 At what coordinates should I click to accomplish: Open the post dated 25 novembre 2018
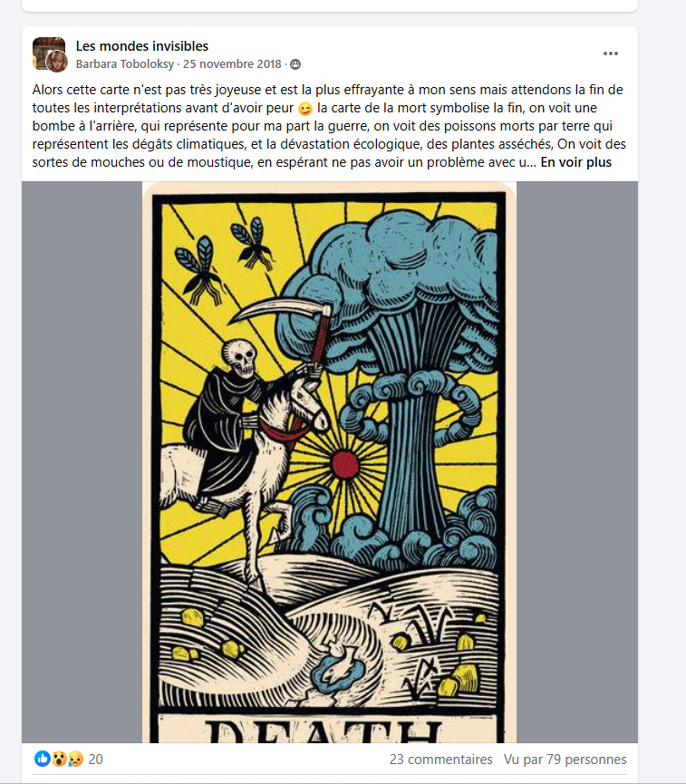pos(232,64)
